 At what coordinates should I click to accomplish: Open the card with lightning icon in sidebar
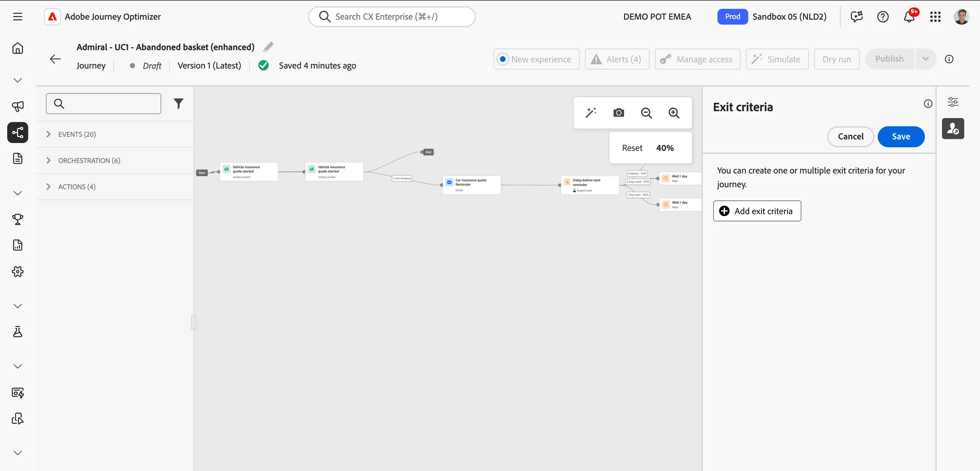coord(17,393)
